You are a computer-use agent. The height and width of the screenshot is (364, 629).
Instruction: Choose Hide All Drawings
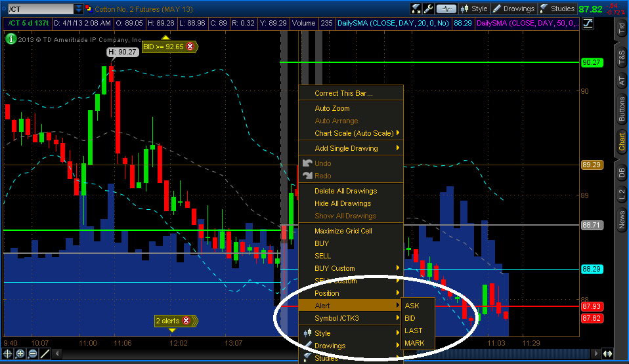[x=351, y=203]
